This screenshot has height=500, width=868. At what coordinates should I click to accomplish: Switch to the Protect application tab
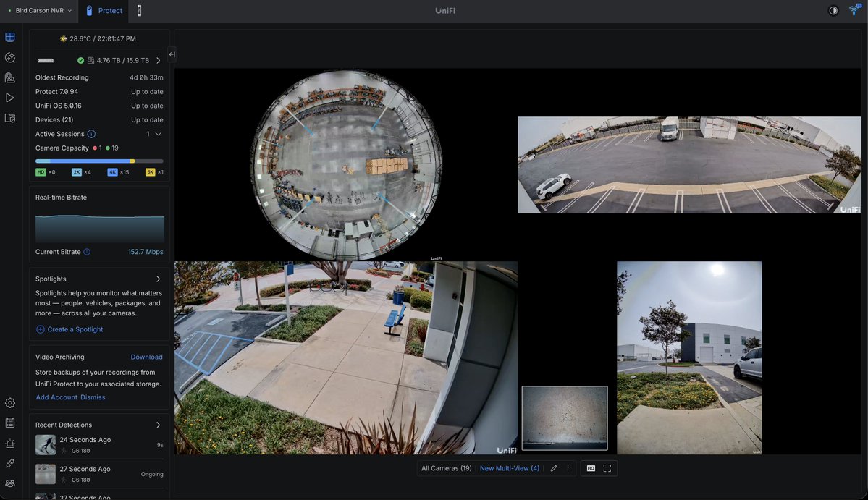[x=104, y=11]
